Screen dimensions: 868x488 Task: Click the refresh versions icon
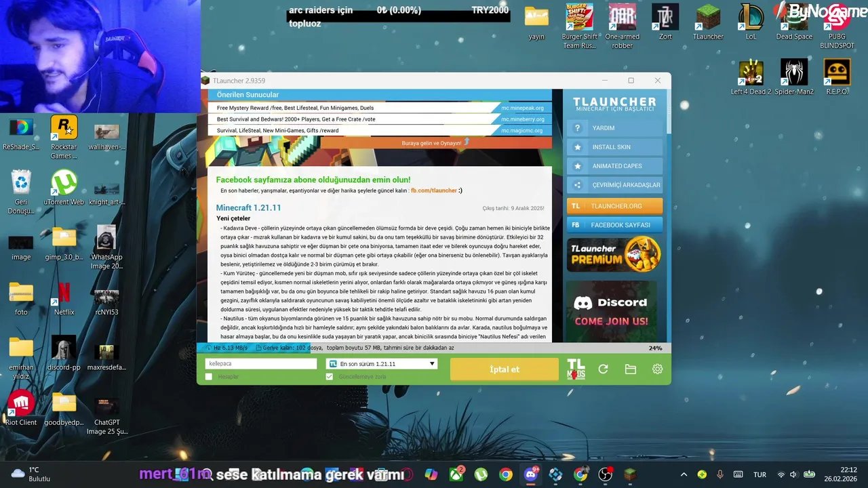[603, 369]
